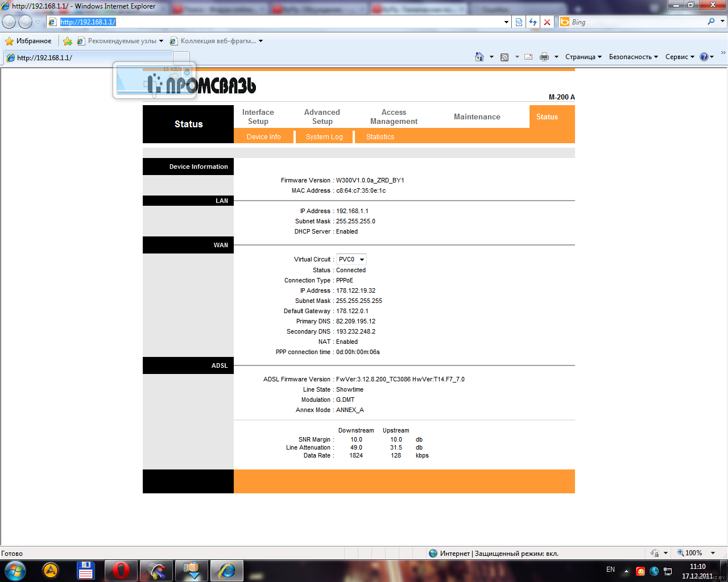This screenshot has width=728, height=582.
Task: Open the download manager taskbar icon
Action: point(192,571)
